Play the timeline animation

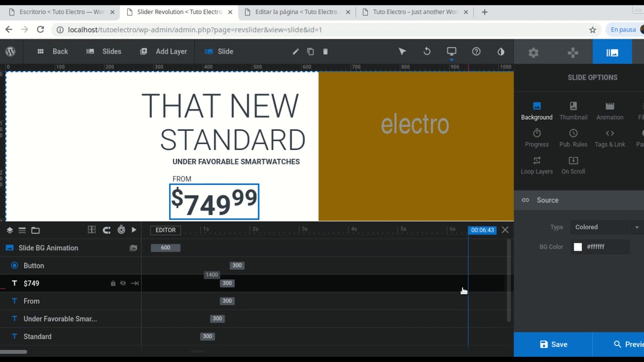(134, 230)
